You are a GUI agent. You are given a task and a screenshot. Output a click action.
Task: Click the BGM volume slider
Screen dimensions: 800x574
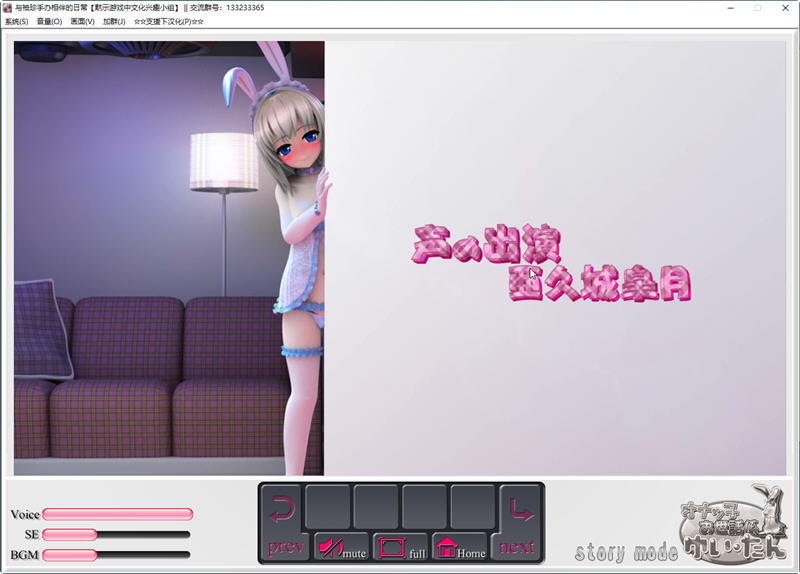click(116, 554)
